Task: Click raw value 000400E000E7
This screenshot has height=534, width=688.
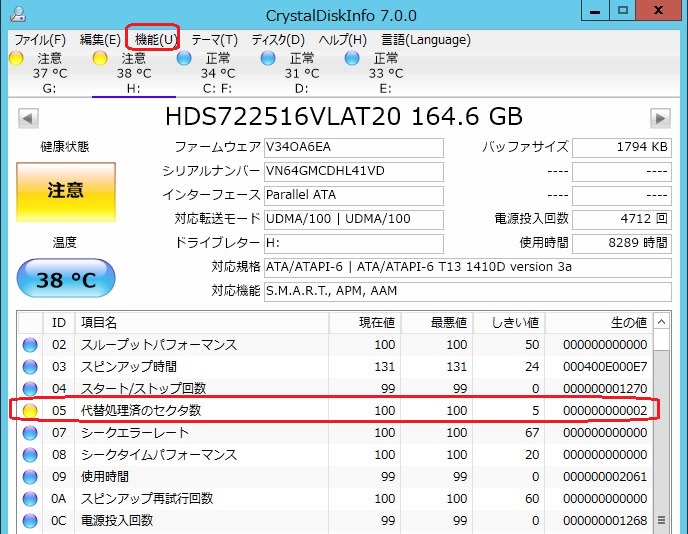Action: coord(605,367)
